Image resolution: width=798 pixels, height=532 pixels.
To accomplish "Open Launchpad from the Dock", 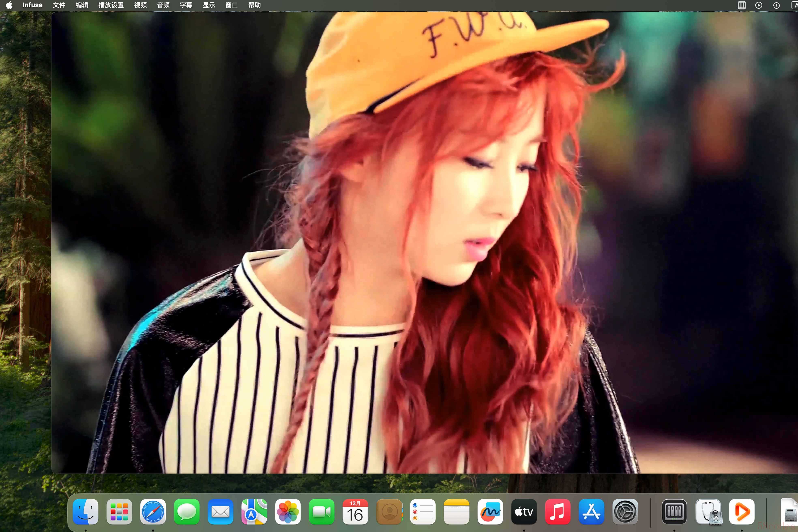I will tap(119, 512).
